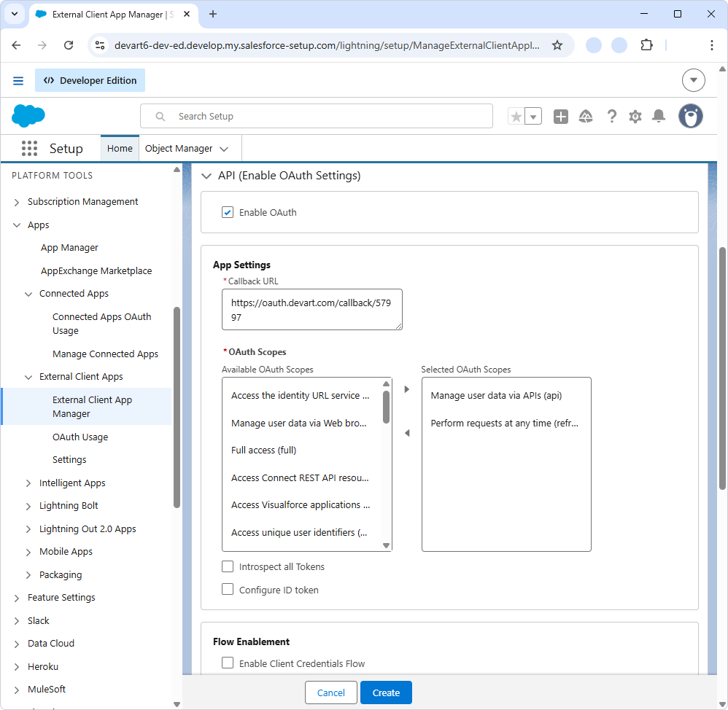
Task: Check Introspect all Tokens
Action: [x=228, y=566]
